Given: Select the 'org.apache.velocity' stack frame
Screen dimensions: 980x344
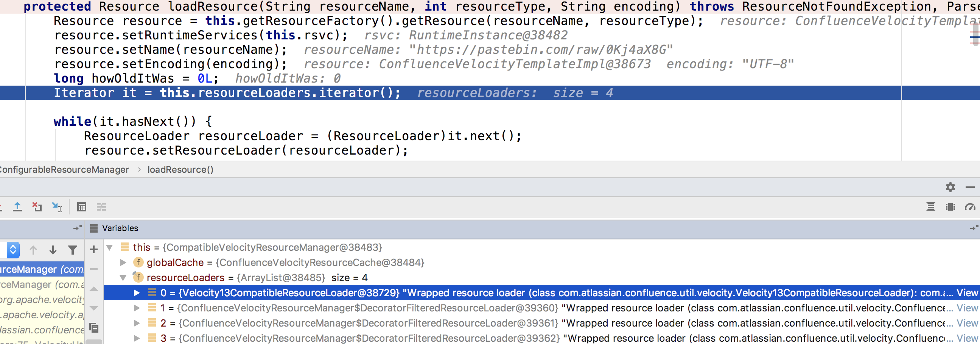Looking at the screenshot, I should (x=42, y=300).
